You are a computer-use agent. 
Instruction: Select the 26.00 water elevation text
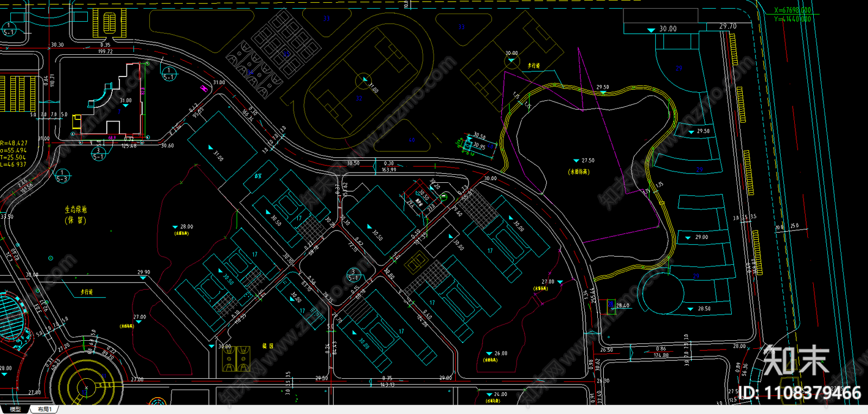click(501, 353)
